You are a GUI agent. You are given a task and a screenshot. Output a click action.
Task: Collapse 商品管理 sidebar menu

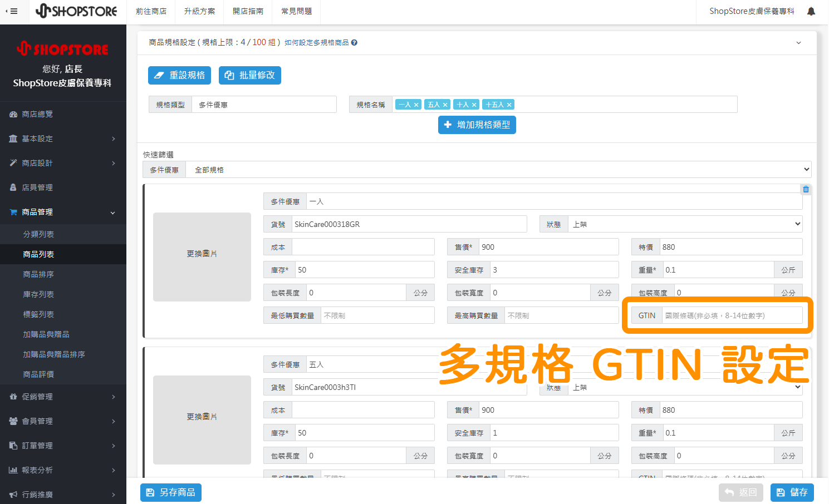63,212
